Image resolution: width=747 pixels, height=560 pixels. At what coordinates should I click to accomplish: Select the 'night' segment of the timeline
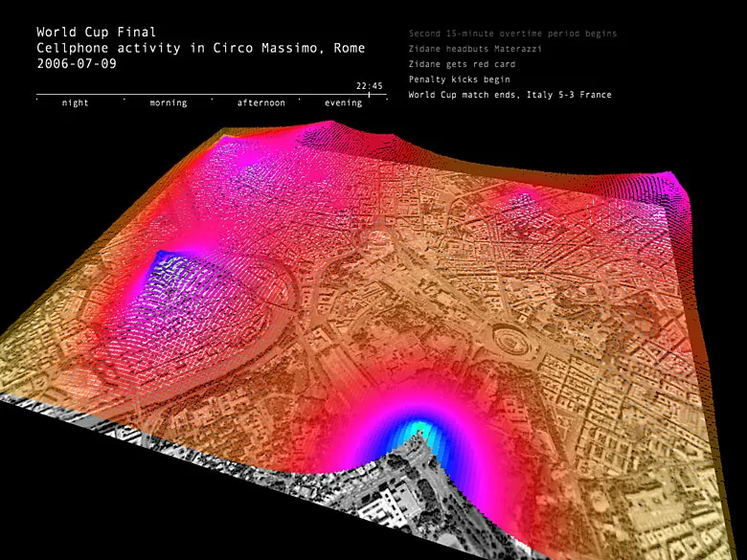[75, 103]
